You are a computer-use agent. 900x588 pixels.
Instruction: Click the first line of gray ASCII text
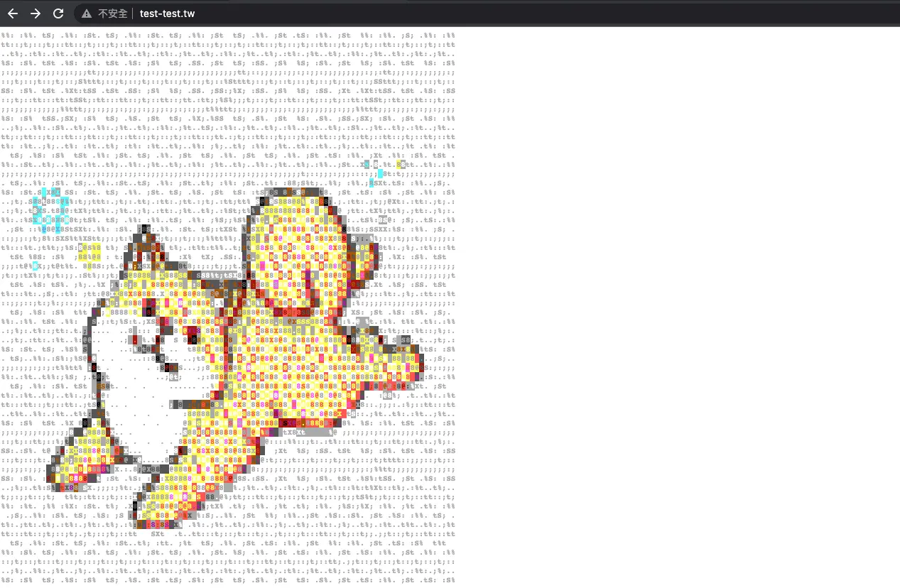pyautogui.click(x=227, y=34)
